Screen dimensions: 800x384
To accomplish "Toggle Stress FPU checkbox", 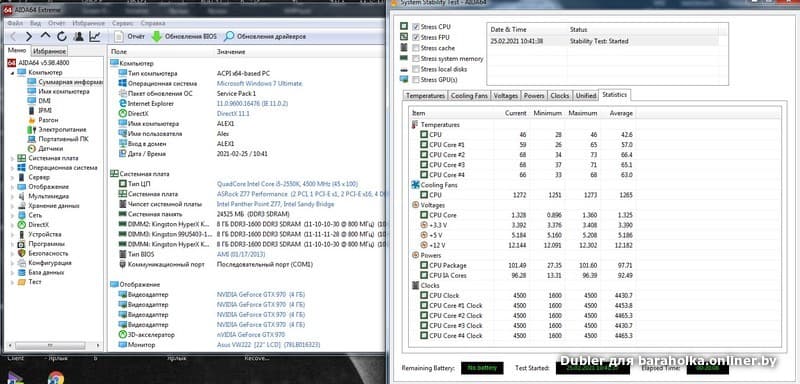I will (416, 37).
